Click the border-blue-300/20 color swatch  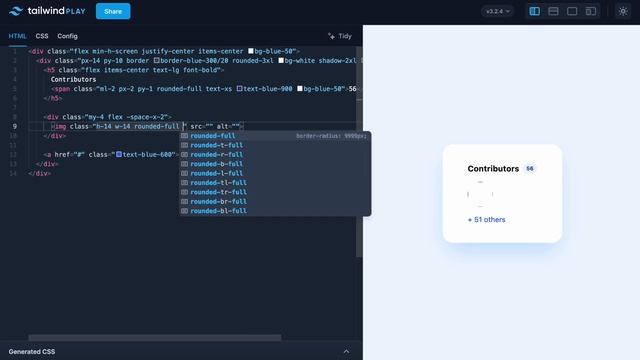[156, 60]
